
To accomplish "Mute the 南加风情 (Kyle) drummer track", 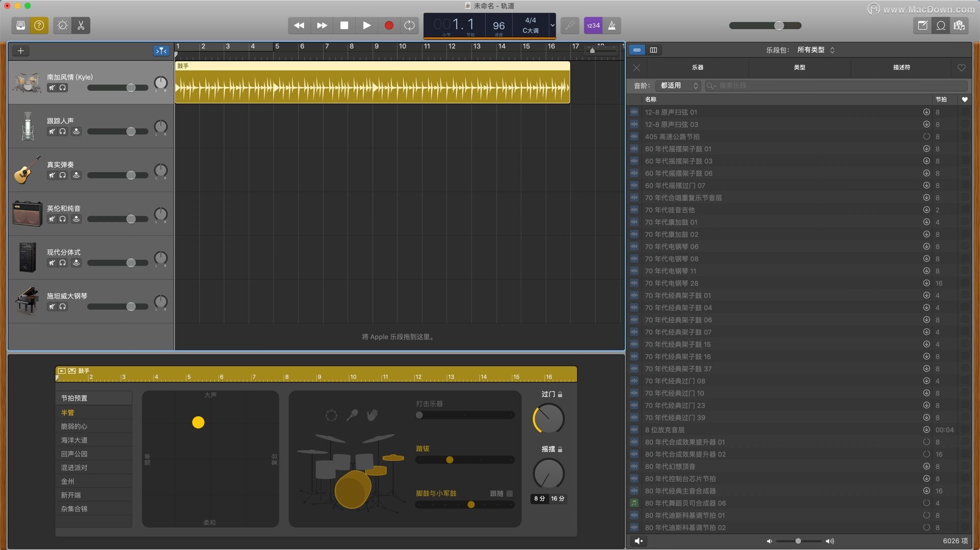I will point(51,88).
